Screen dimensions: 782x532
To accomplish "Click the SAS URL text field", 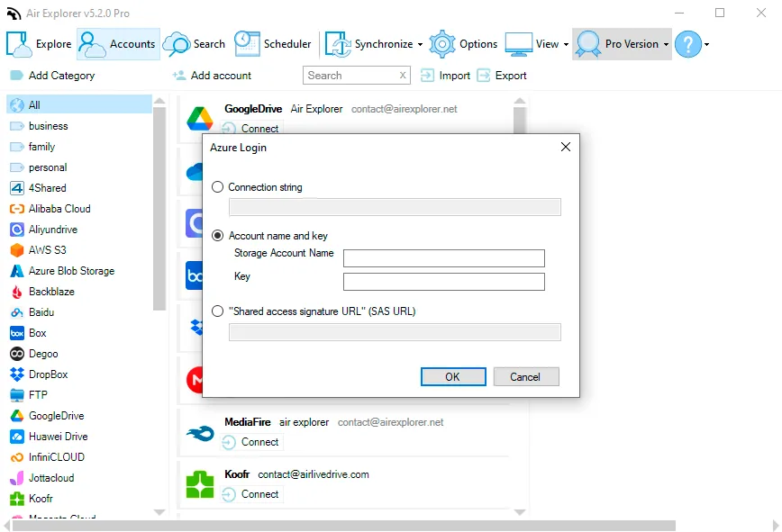I will 395,332.
